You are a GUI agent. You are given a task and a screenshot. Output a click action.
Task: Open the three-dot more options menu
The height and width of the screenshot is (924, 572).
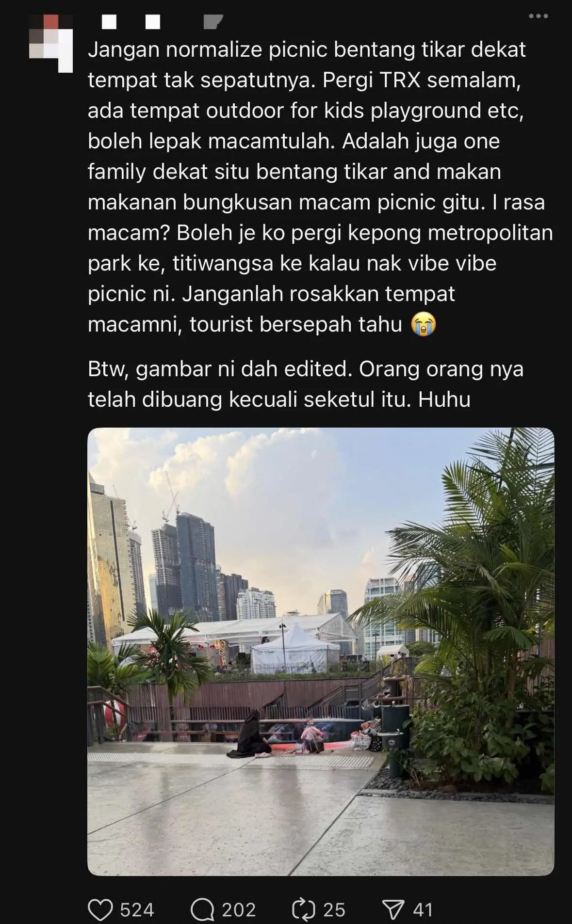(x=539, y=16)
